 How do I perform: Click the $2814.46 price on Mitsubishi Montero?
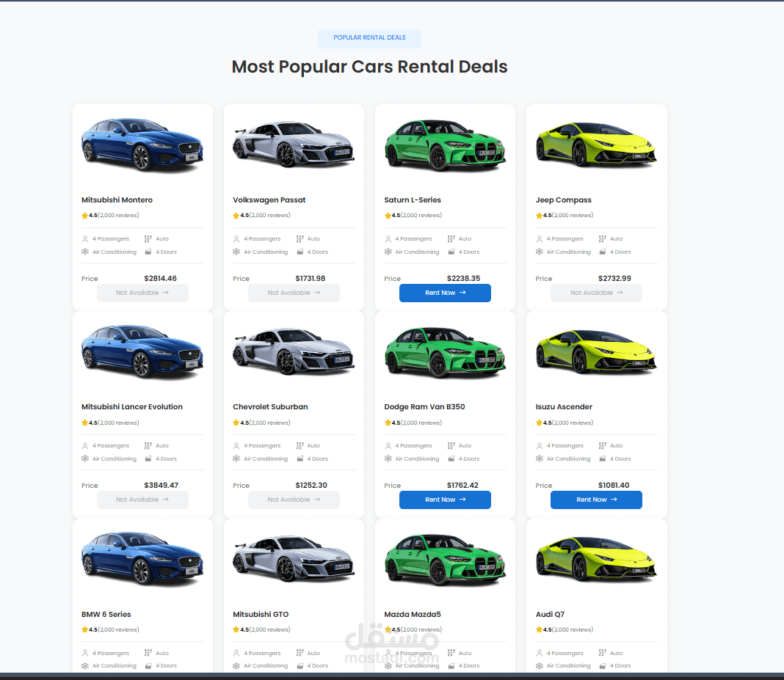pos(161,278)
